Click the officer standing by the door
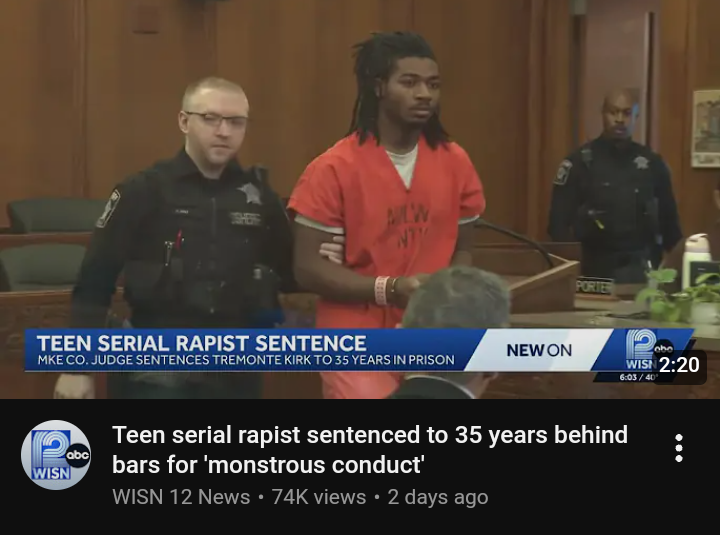 click(x=615, y=188)
